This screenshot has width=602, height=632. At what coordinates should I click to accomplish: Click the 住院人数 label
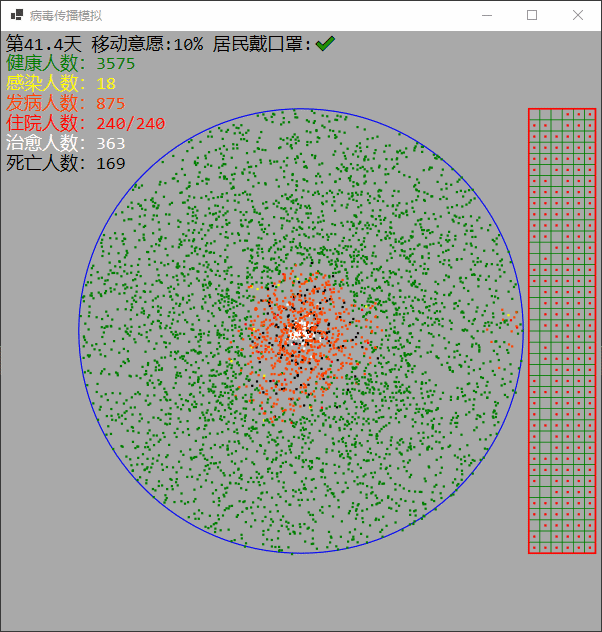click(x=42, y=123)
